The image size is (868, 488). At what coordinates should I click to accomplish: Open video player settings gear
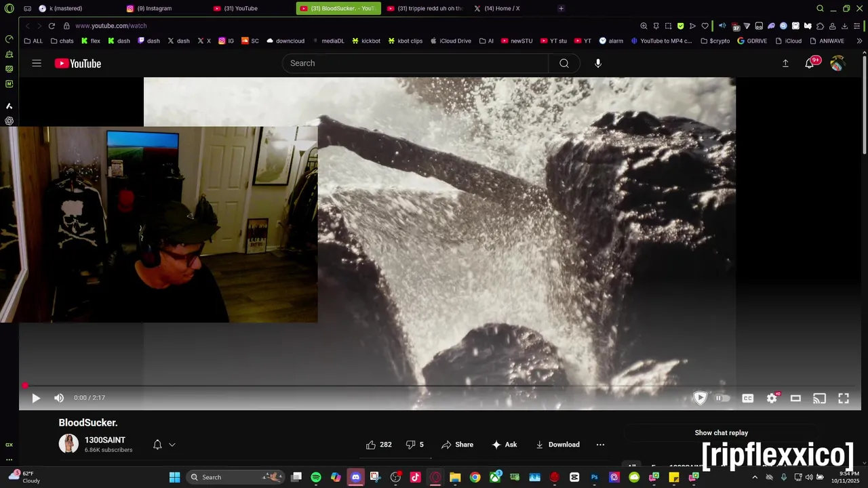(x=772, y=399)
